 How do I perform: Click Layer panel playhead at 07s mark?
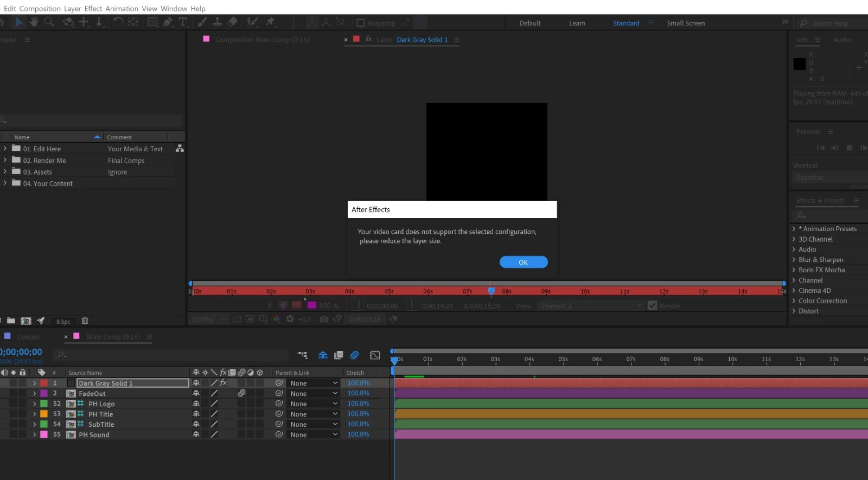tap(491, 291)
